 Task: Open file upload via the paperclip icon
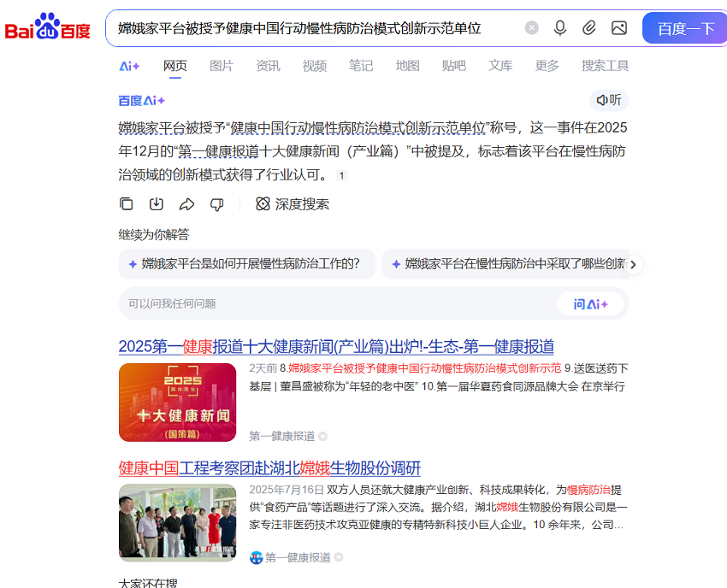click(x=588, y=27)
